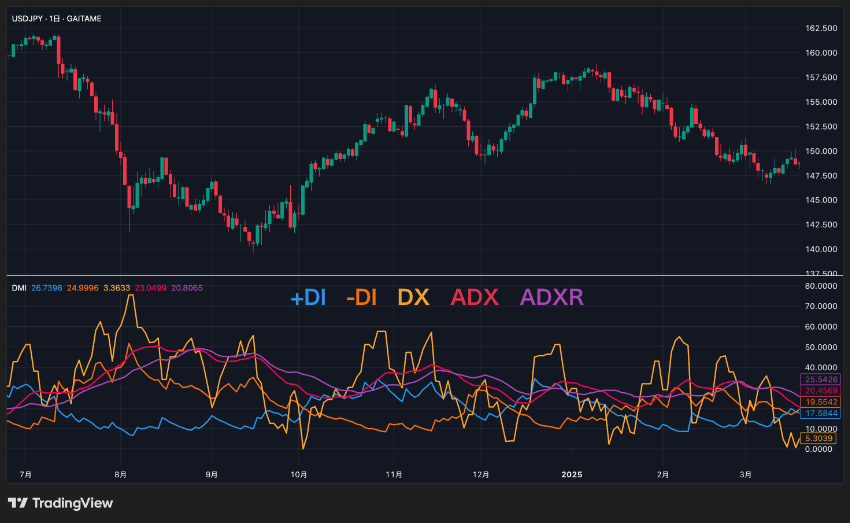Click the 60.0000 indicator scale label
The height and width of the screenshot is (523, 850).
point(821,327)
